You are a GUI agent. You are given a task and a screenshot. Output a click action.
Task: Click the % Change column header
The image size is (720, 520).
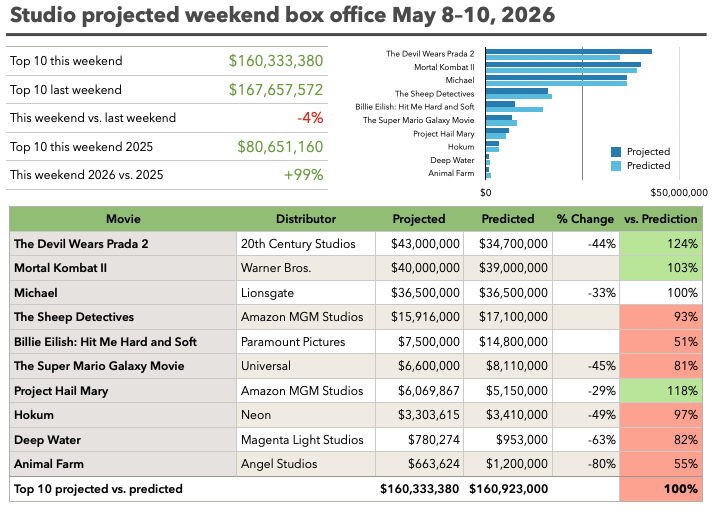(585, 219)
